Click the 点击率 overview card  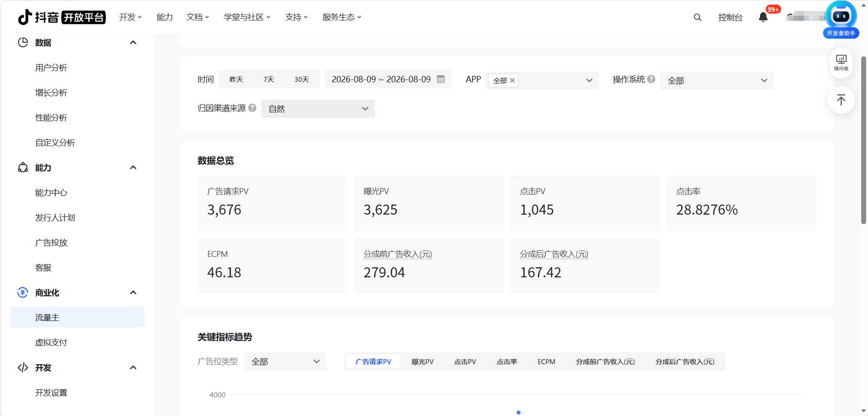coord(741,203)
